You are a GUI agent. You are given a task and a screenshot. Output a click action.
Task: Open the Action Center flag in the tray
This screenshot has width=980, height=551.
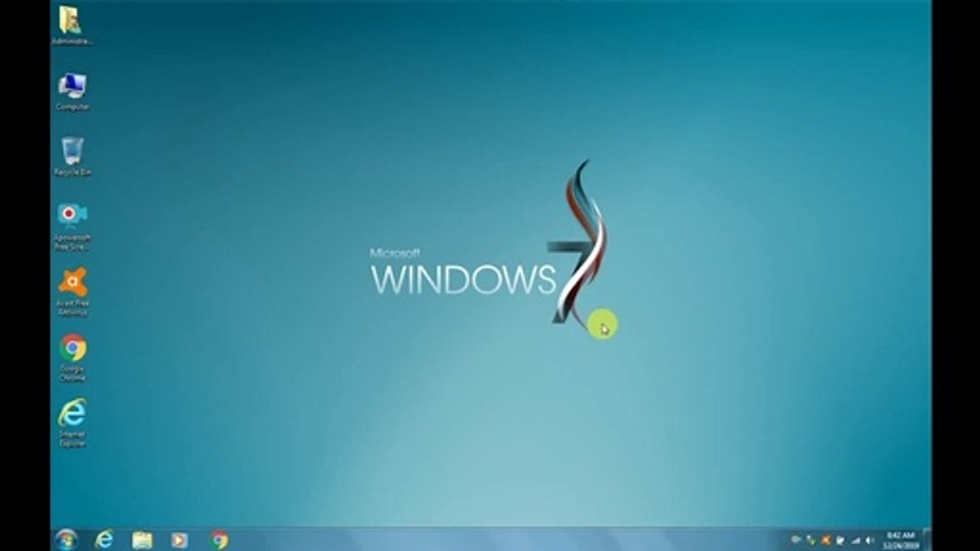pos(840,540)
